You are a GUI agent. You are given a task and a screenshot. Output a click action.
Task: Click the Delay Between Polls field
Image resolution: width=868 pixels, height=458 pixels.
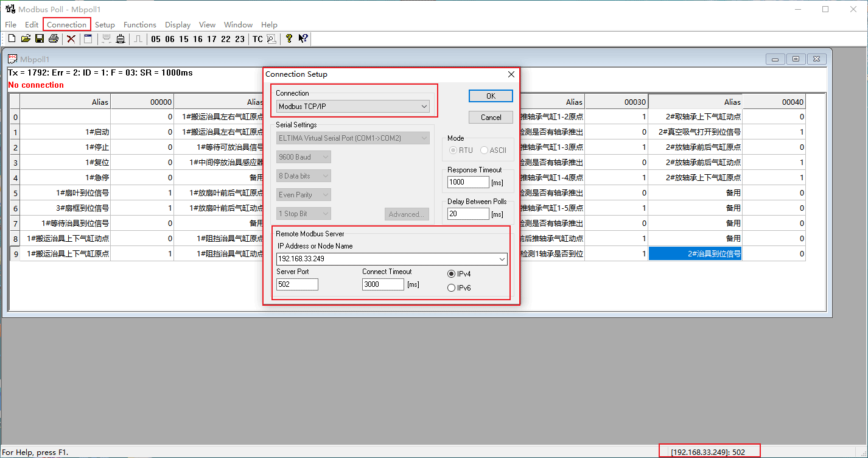click(467, 214)
